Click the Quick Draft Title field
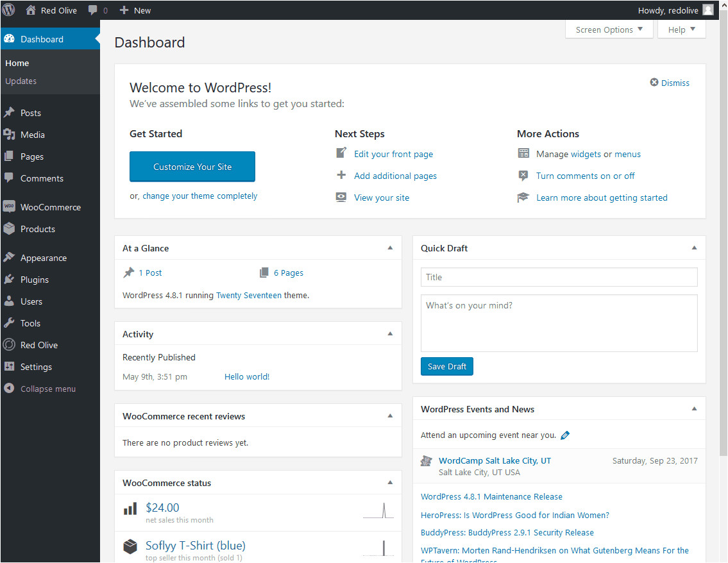Screen dimensions: 728x563 click(x=559, y=277)
